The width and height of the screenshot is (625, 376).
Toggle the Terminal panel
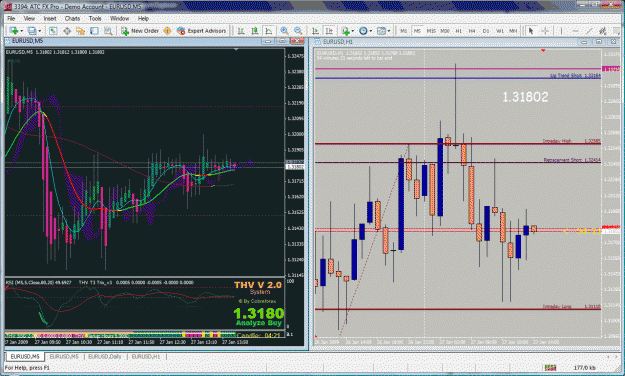point(94,31)
